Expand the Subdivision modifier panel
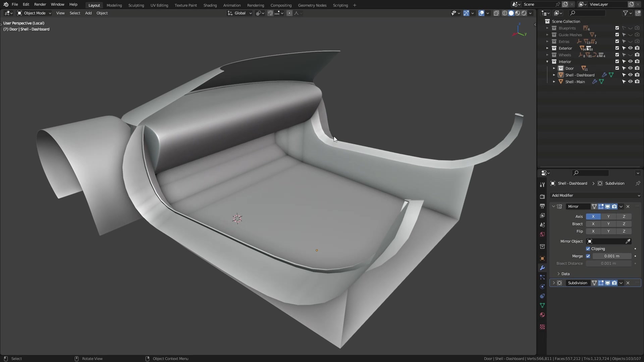Image resolution: width=644 pixels, height=362 pixels. [x=554, y=283]
